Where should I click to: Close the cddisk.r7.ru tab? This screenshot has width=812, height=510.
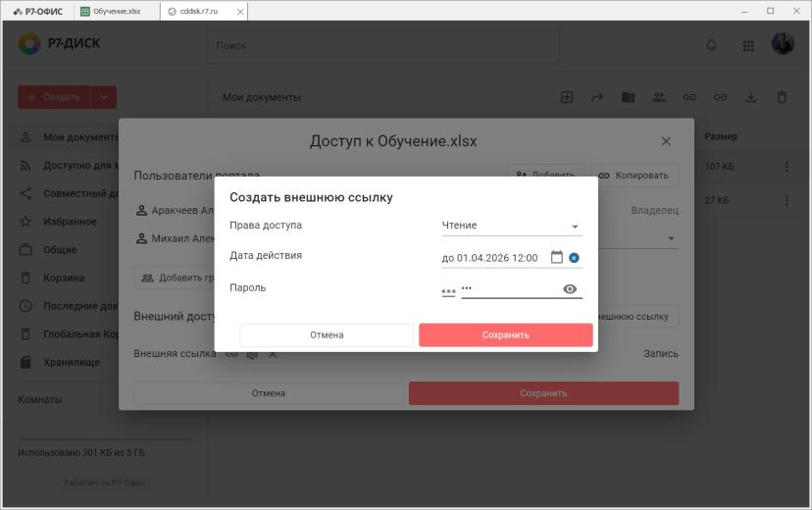(x=240, y=12)
